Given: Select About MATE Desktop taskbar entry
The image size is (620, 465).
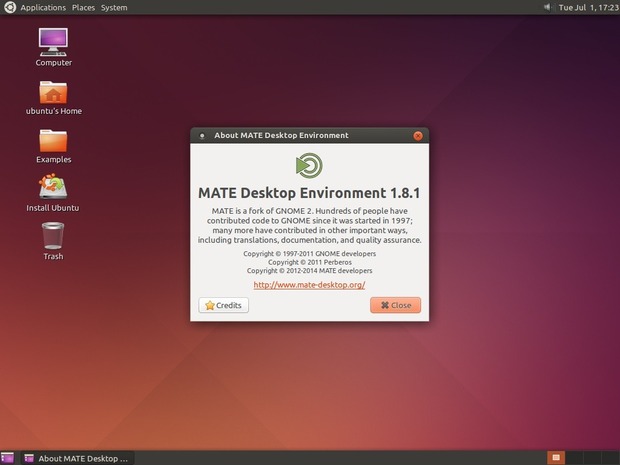Looking at the screenshot, I should tap(77, 458).
